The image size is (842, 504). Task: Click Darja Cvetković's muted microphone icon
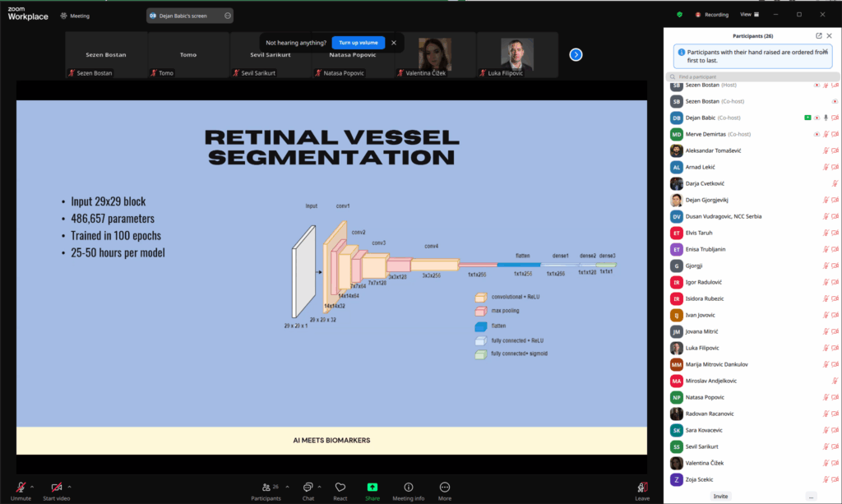pyautogui.click(x=835, y=183)
